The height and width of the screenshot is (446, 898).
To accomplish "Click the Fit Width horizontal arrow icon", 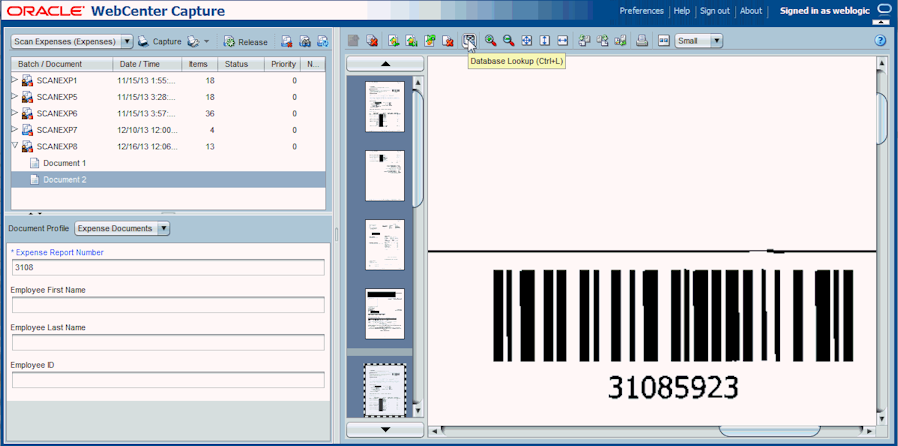I will point(562,41).
